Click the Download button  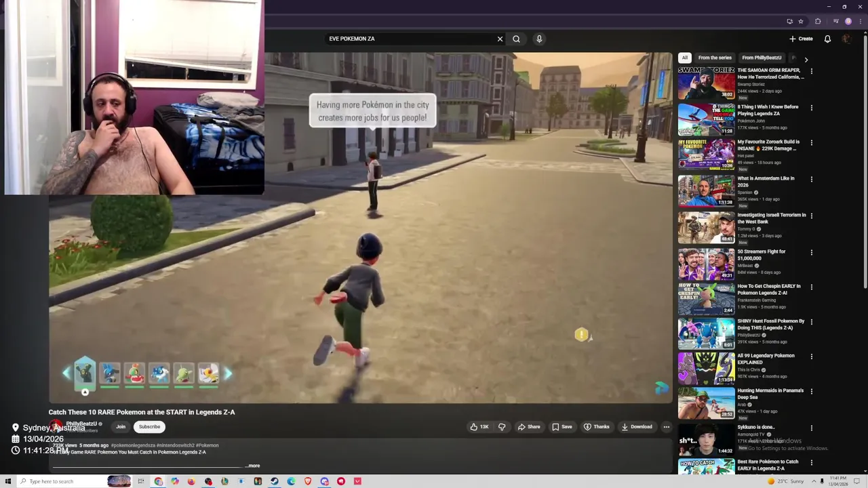(637, 426)
